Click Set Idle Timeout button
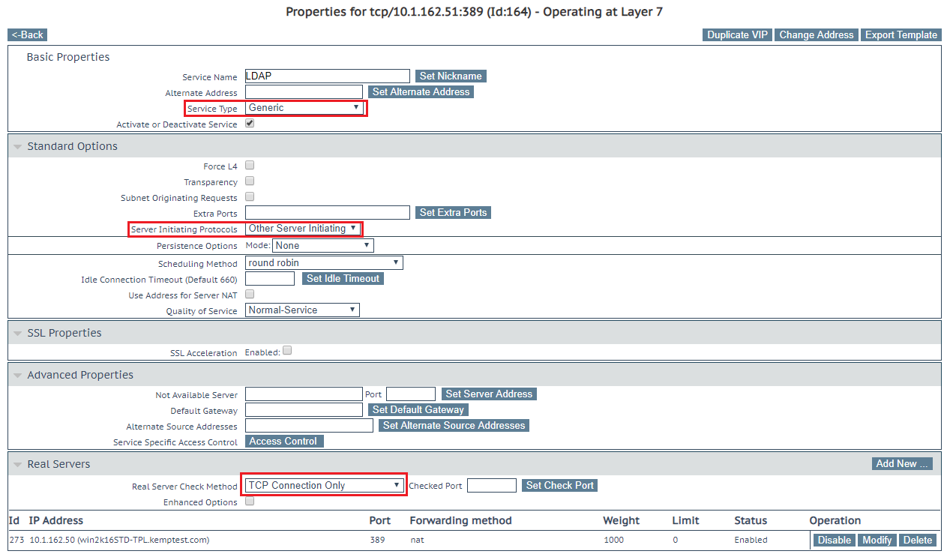Image resolution: width=950 pixels, height=560 pixels. point(343,279)
